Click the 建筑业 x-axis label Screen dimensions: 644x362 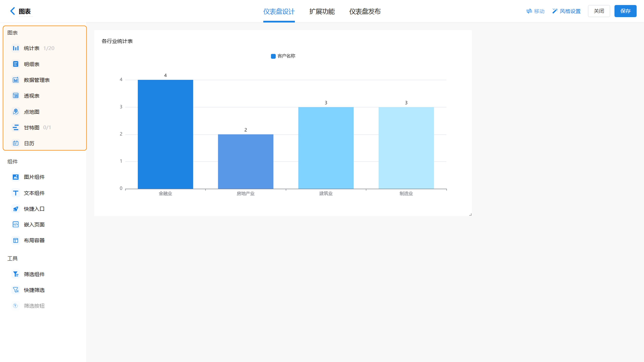[x=326, y=194]
